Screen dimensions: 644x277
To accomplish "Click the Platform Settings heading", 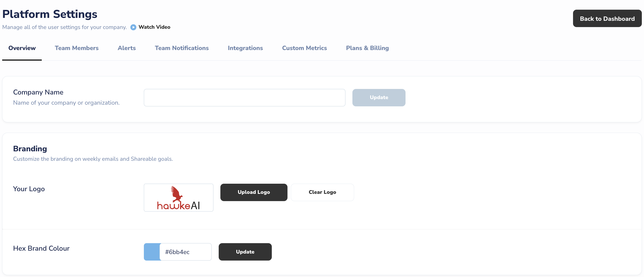I will [x=50, y=14].
